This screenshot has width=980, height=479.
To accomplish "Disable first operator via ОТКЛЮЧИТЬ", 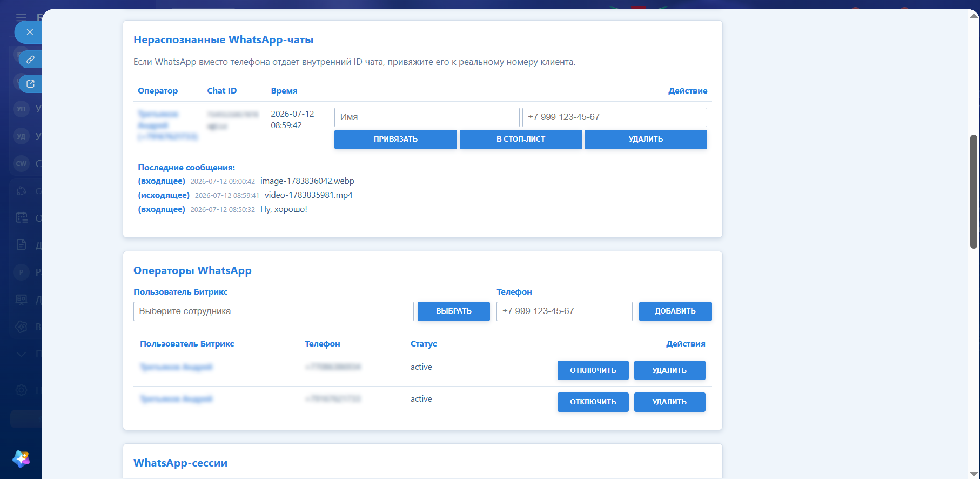I will point(593,370).
